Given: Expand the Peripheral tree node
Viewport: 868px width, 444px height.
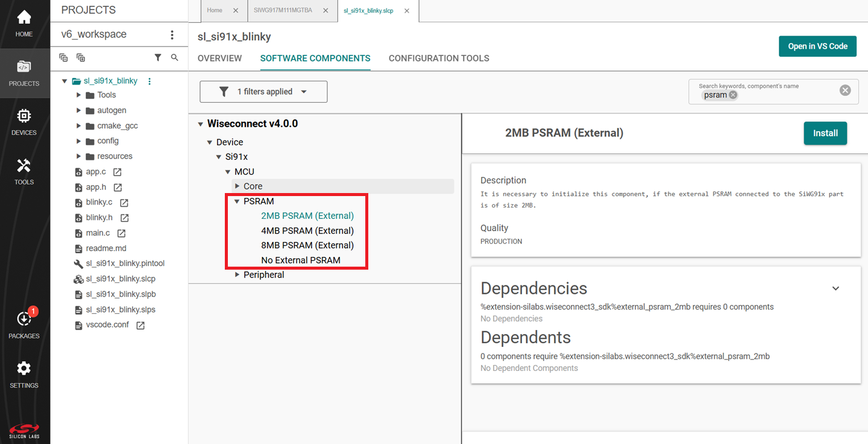Looking at the screenshot, I should [237, 275].
